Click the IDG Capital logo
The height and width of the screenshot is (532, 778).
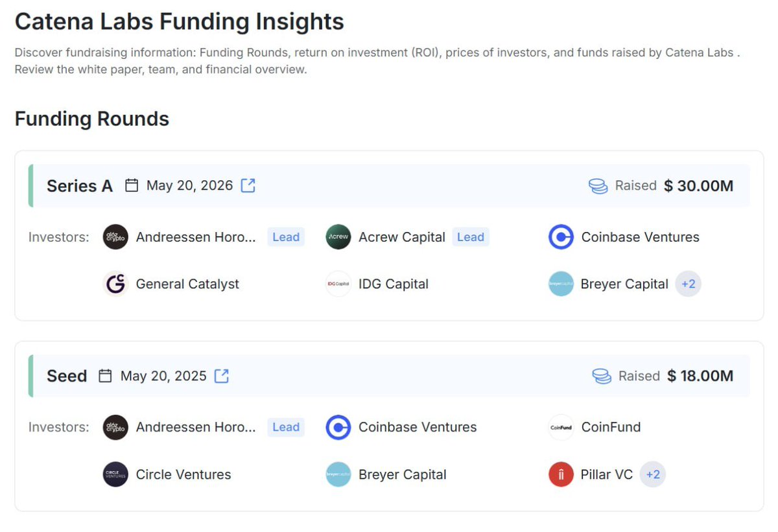click(338, 284)
